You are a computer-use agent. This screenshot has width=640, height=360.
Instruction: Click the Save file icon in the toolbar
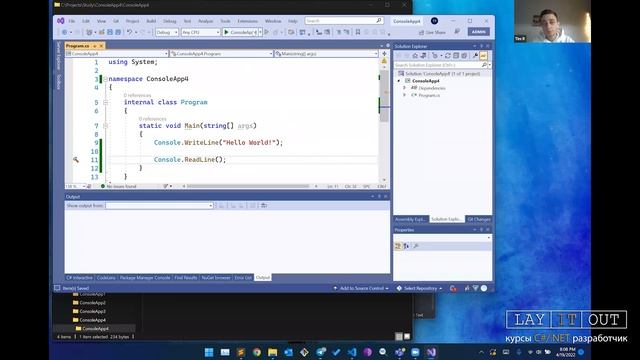coord(110,32)
